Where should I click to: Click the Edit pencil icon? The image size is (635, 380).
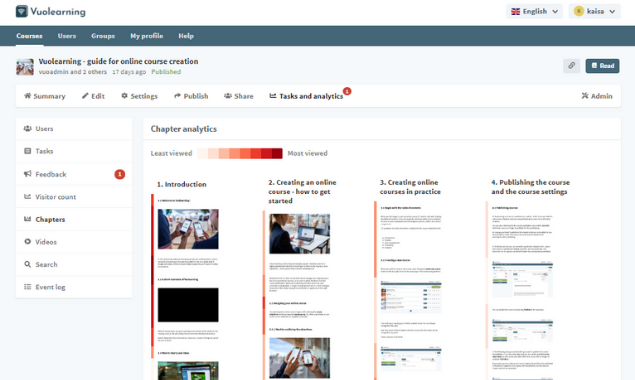85,96
